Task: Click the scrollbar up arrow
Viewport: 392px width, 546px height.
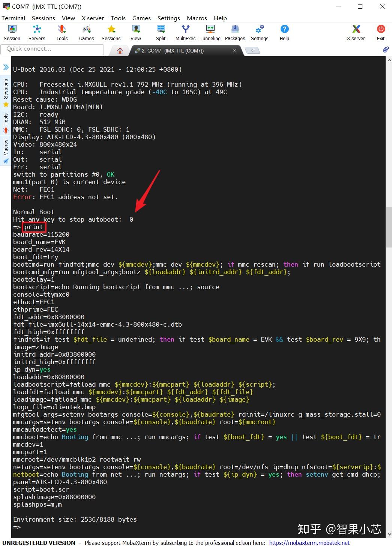Action: pyautogui.click(x=389, y=60)
